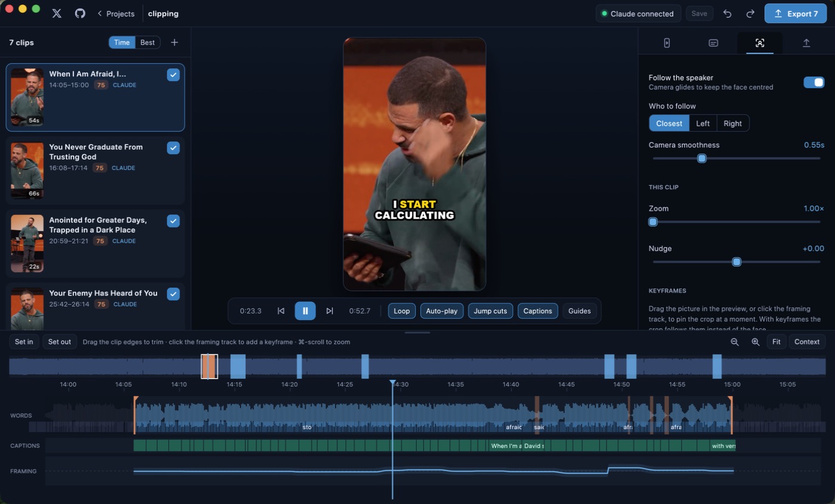Click the Nudge slider handle

[x=737, y=262]
